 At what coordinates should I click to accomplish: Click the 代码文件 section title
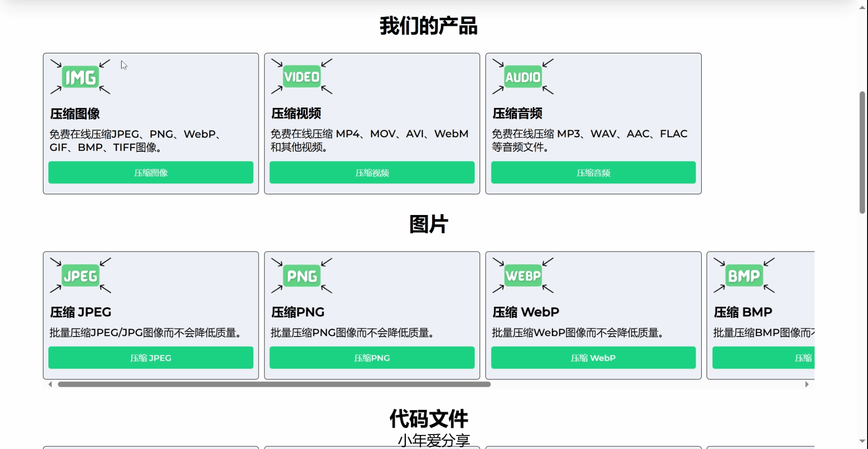point(429,419)
